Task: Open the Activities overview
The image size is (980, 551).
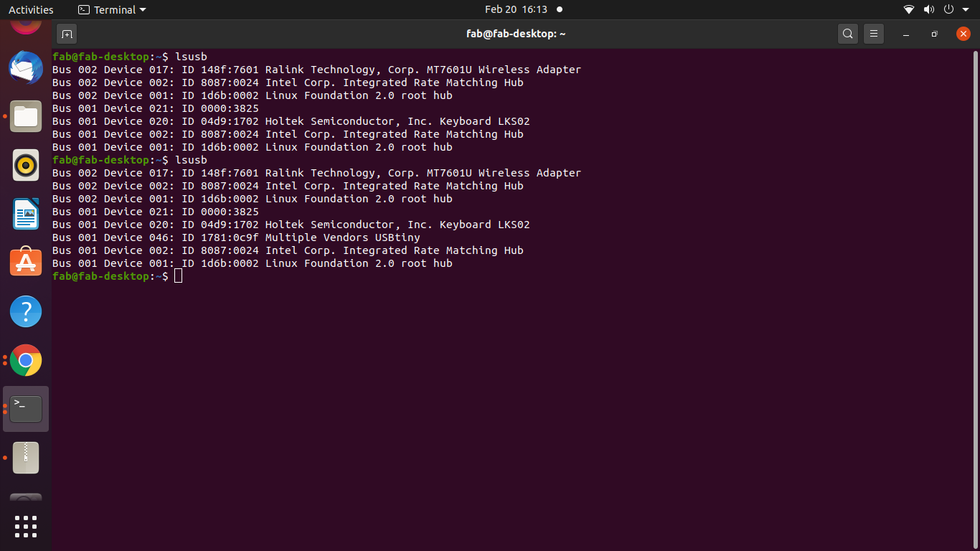Action: pos(31,10)
